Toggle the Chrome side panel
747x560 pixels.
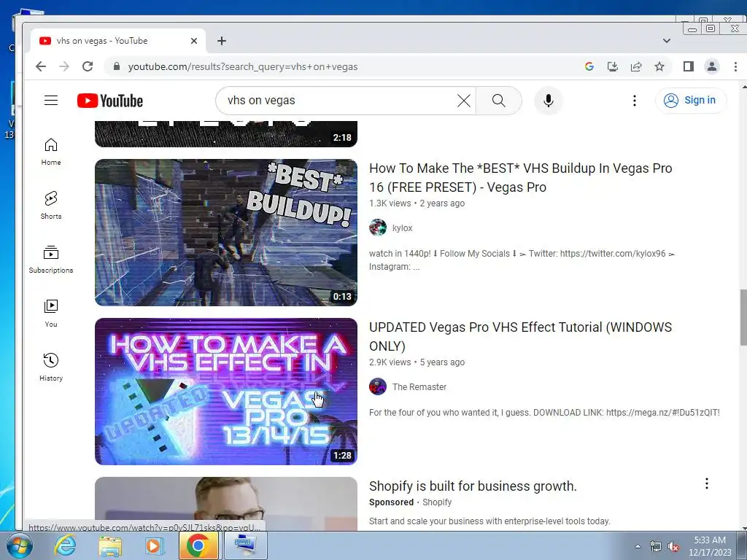[x=689, y=66]
